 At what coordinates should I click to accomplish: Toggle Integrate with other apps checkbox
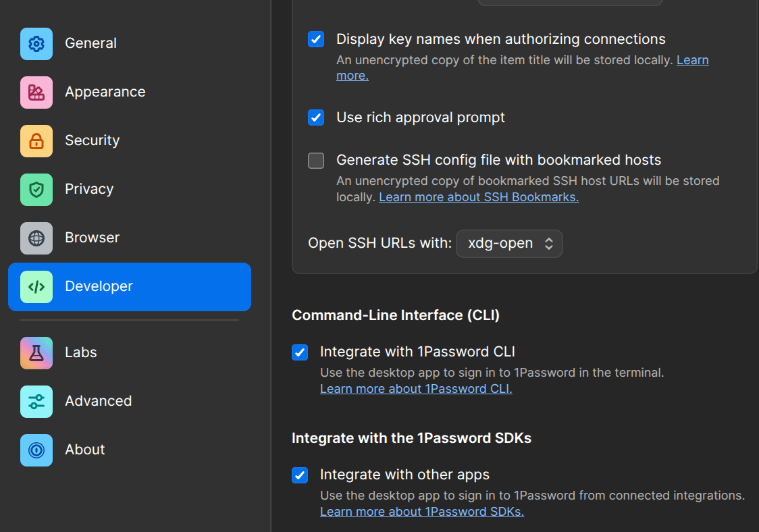click(300, 475)
